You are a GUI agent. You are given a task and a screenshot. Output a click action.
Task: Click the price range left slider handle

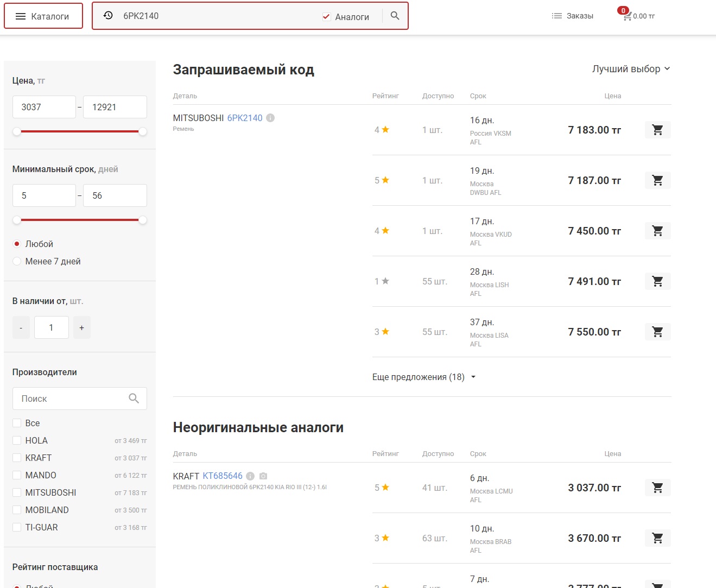click(17, 131)
